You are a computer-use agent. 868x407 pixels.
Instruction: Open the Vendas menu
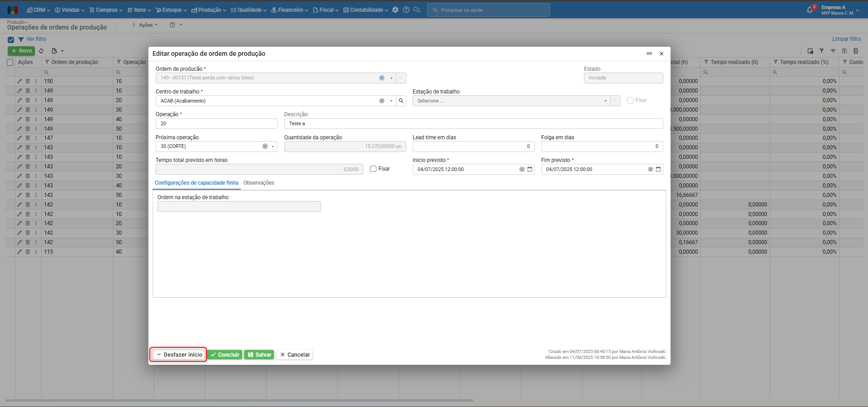point(70,10)
